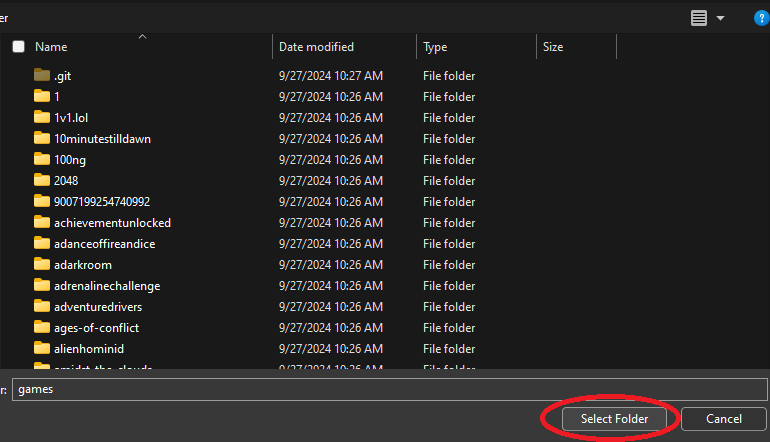
Task: Open the view options dropdown arrow
Action: coord(720,18)
